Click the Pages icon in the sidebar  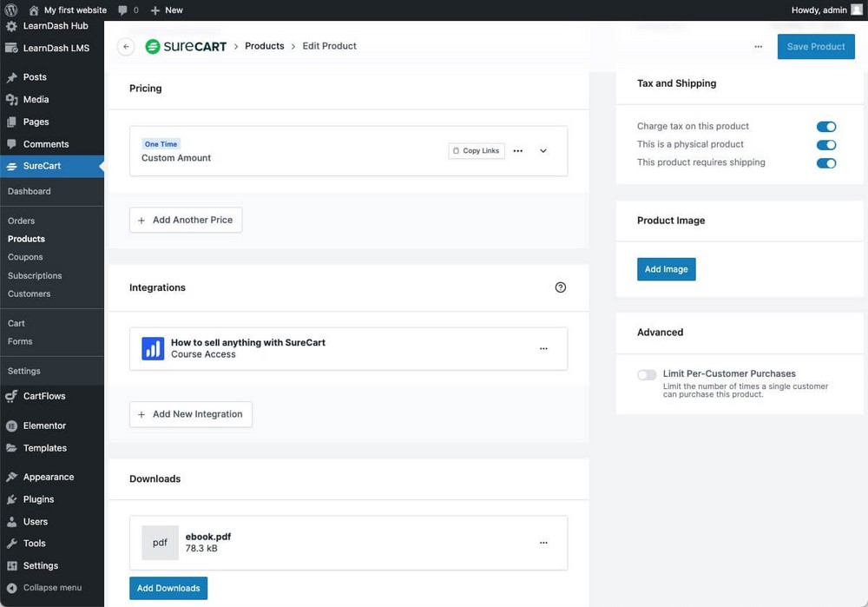[11, 122]
